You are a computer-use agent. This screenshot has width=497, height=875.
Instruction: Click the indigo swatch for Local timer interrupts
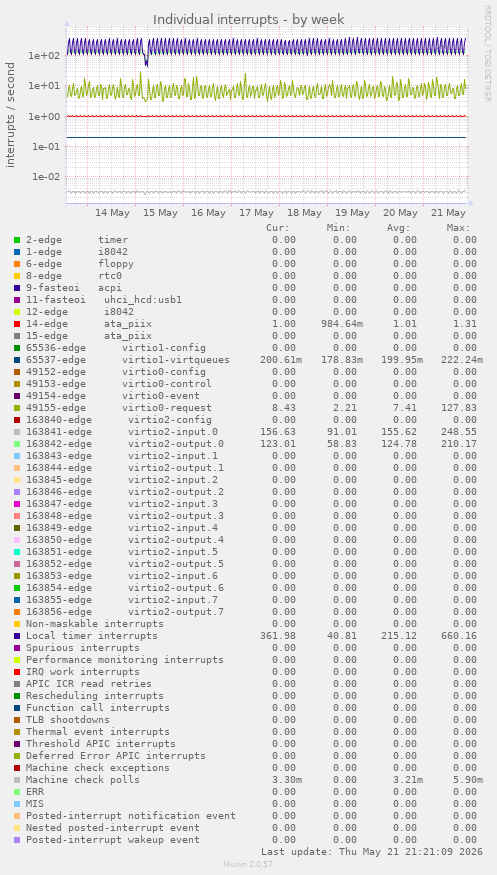[x=17, y=636]
